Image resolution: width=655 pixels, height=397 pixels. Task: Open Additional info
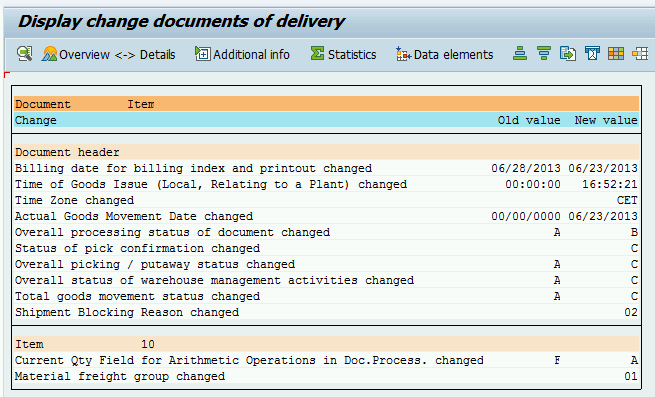pos(242,54)
